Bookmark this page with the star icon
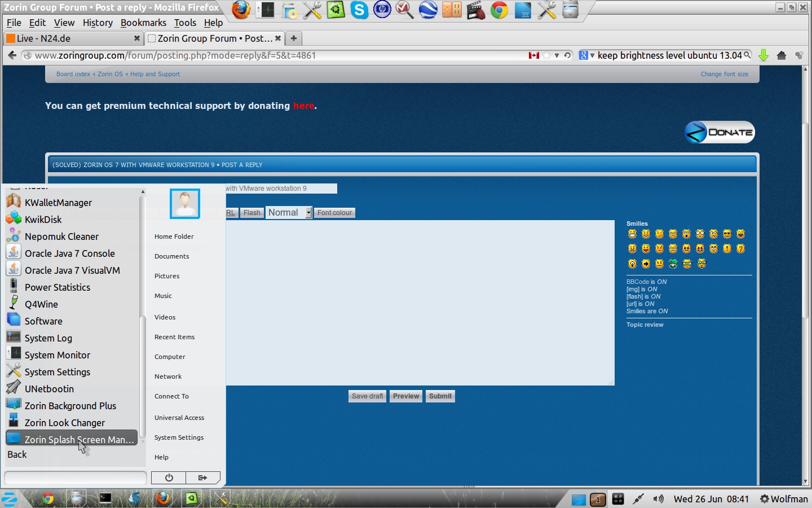 click(x=546, y=55)
